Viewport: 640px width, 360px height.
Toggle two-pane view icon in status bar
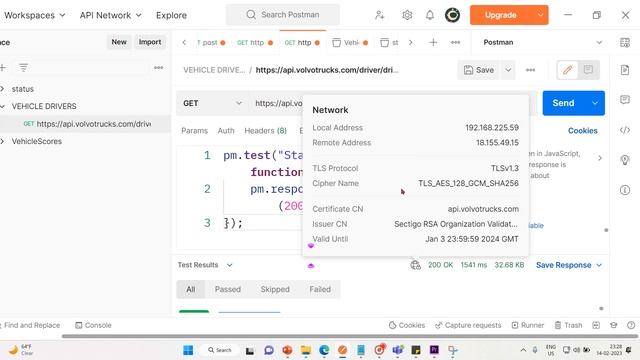click(596, 325)
